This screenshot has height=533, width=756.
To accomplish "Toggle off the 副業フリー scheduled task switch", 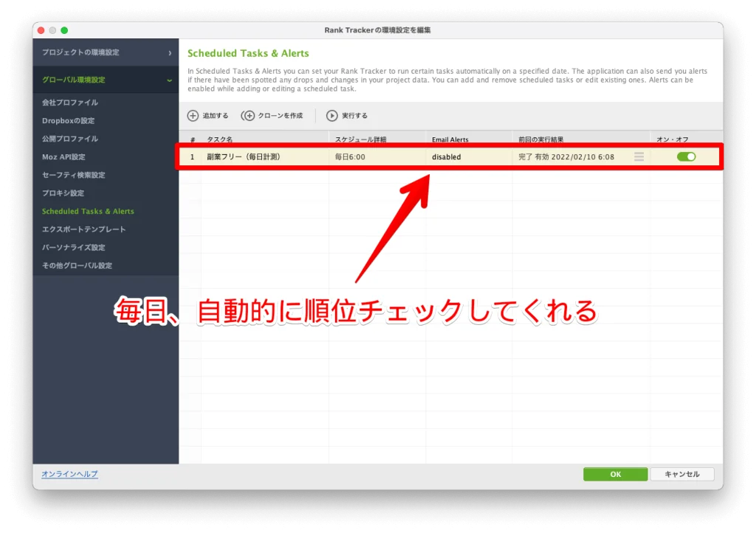I will click(x=686, y=157).
